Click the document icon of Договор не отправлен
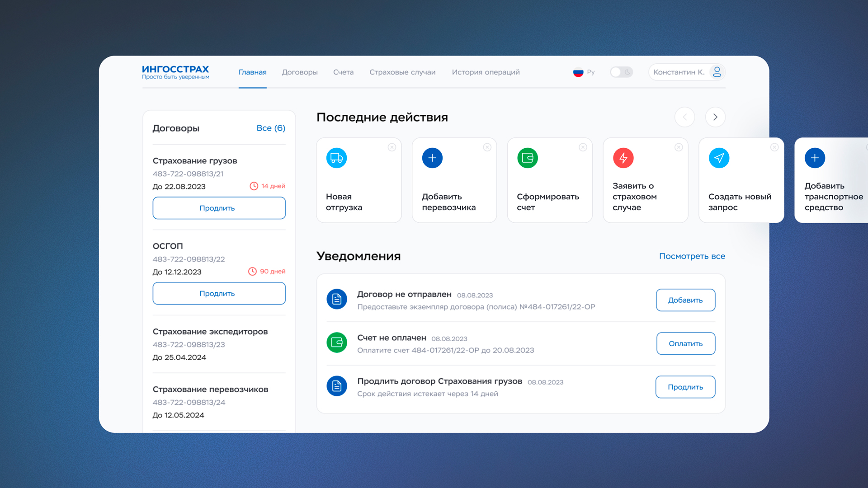868x488 pixels. click(x=337, y=299)
